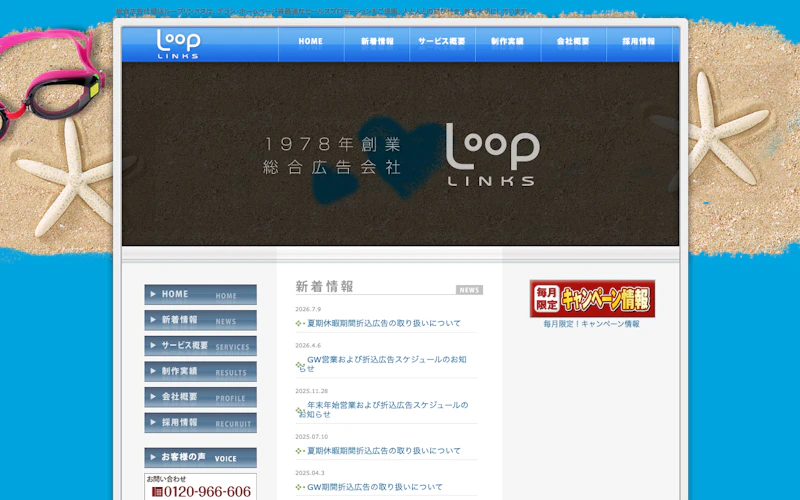Click the NEWS badge beside 新着情報 heading
800x500 pixels.
point(469,290)
